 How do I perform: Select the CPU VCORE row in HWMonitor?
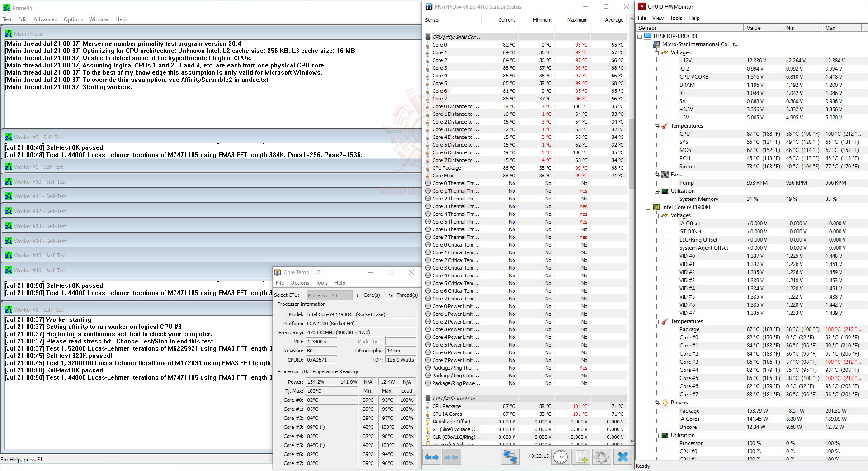748,77
